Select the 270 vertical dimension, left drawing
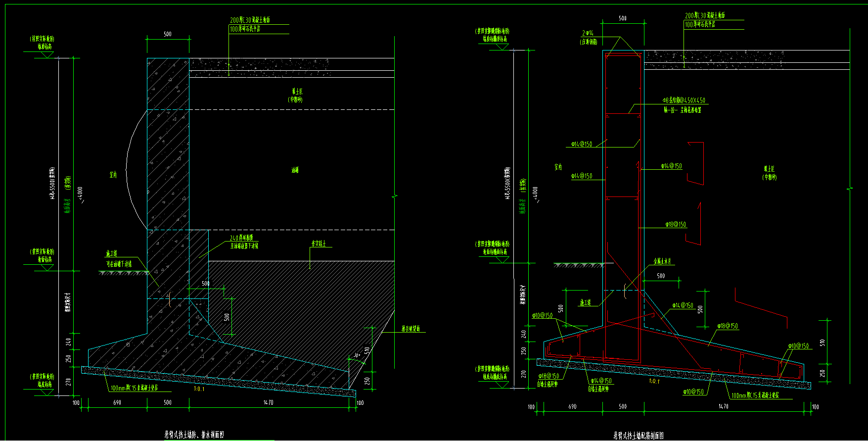Image resolution: width=868 pixels, height=441 pixels. pyautogui.click(x=69, y=382)
